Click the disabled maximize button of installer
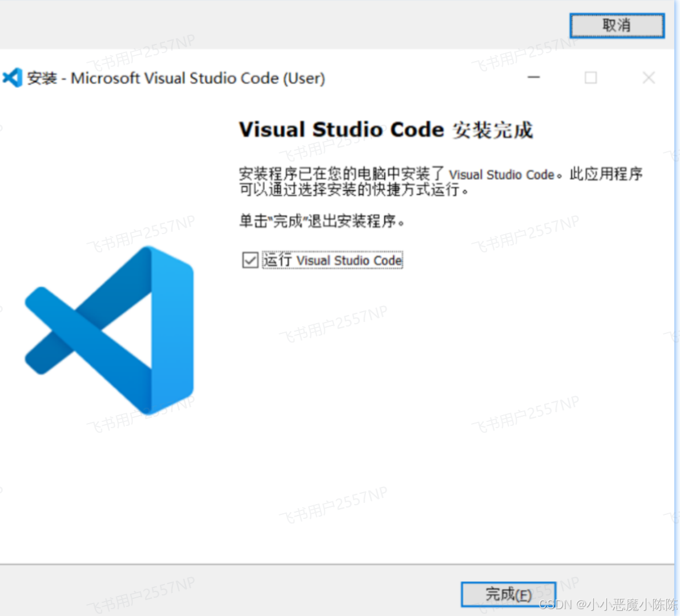Screen dimensions: 680x616 click(x=591, y=78)
